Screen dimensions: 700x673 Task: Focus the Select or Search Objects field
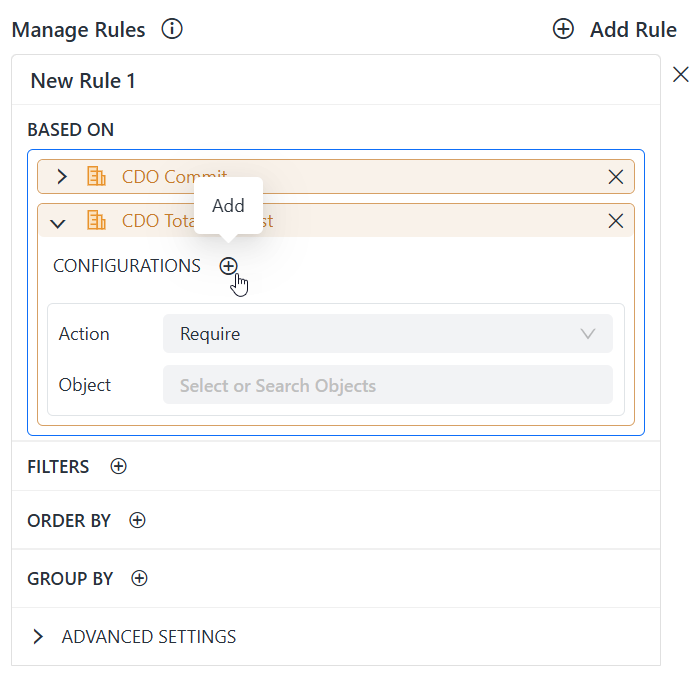click(387, 385)
